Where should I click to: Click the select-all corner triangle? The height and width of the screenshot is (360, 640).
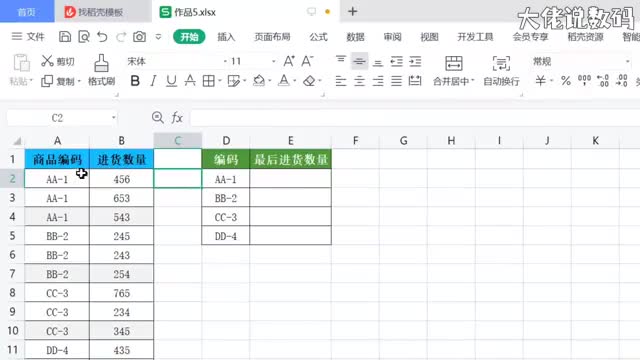pos(17,141)
